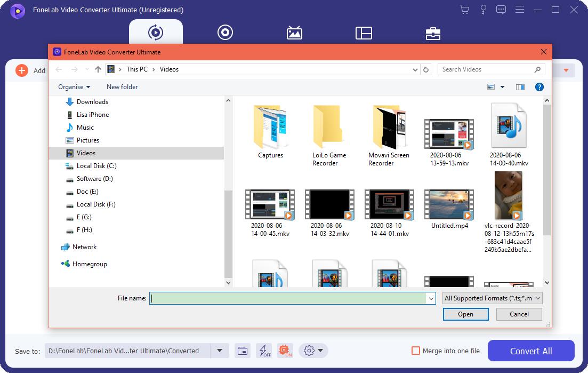The width and height of the screenshot is (588, 373).
Task: Select Pictures in navigation pane
Action: click(88, 140)
